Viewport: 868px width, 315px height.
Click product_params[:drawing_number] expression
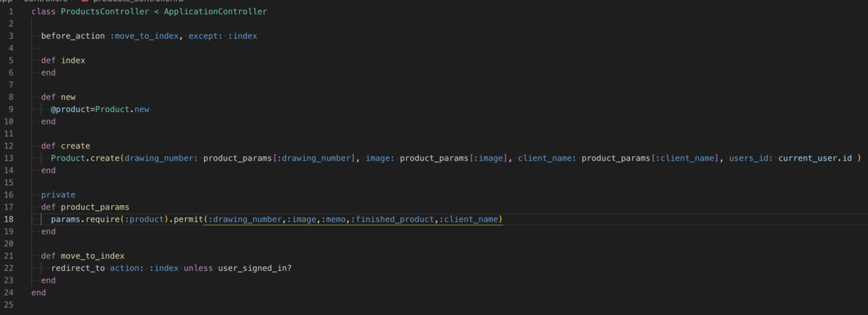coord(281,158)
